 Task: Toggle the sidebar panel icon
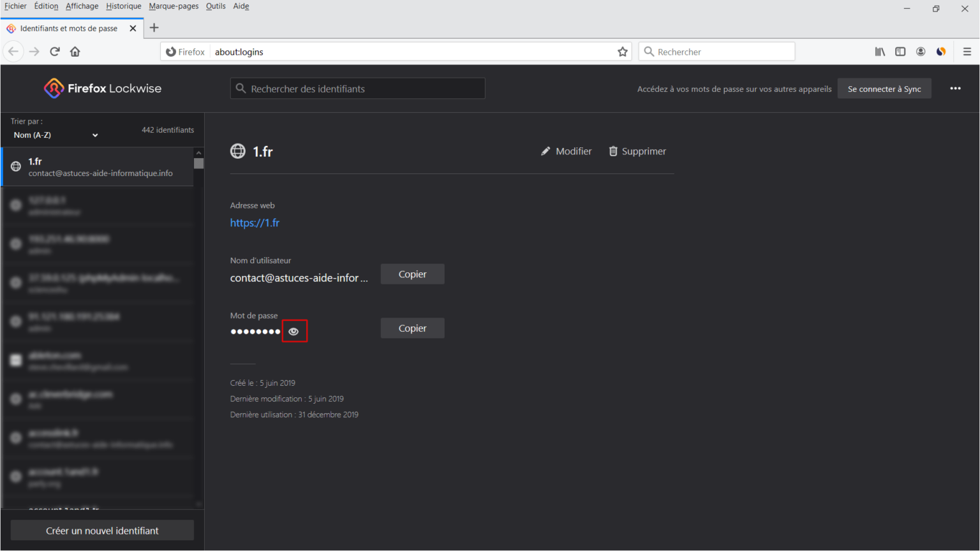click(900, 52)
